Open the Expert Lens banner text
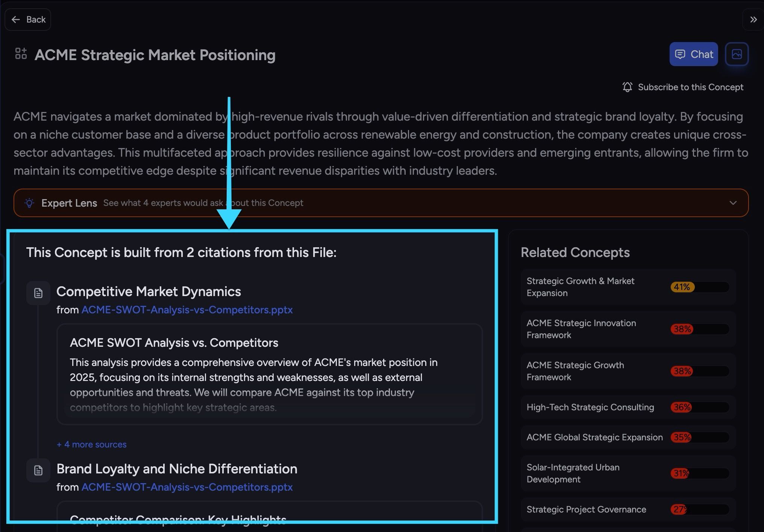This screenshot has width=764, height=532. [203, 203]
